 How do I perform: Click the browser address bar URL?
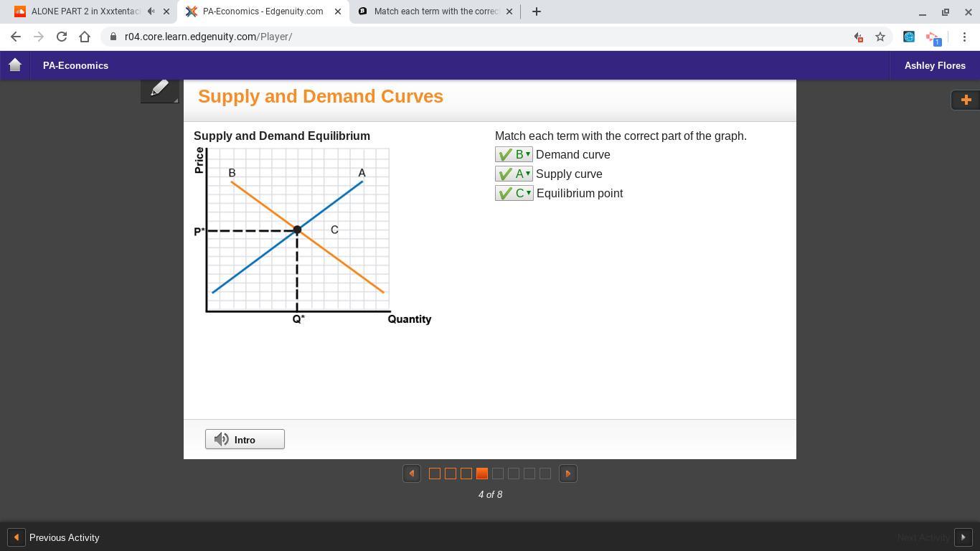coord(208,37)
